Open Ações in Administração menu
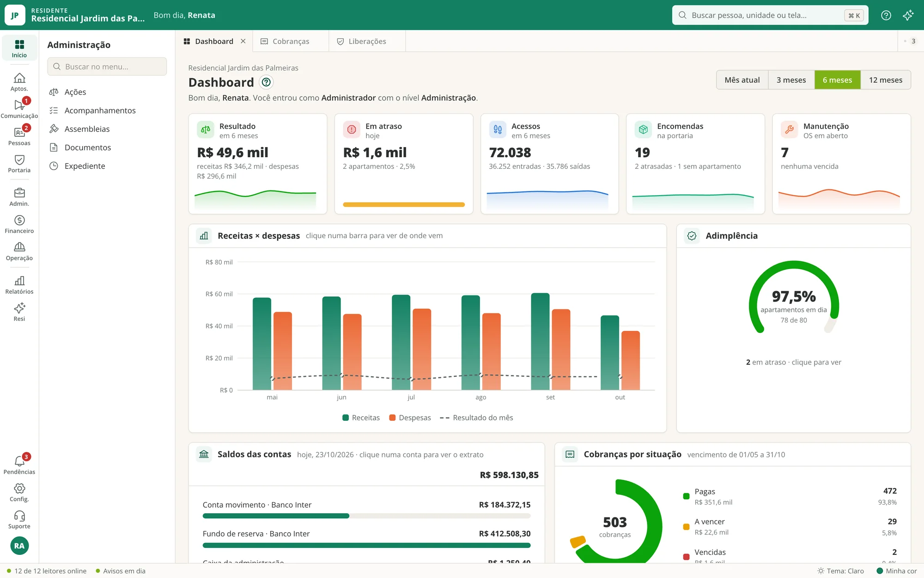The height and width of the screenshot is (578, 924). pos(107,92)
